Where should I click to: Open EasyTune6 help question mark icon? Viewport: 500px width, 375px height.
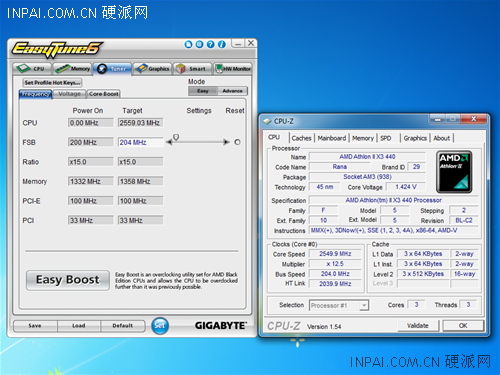tap(211, 44)
